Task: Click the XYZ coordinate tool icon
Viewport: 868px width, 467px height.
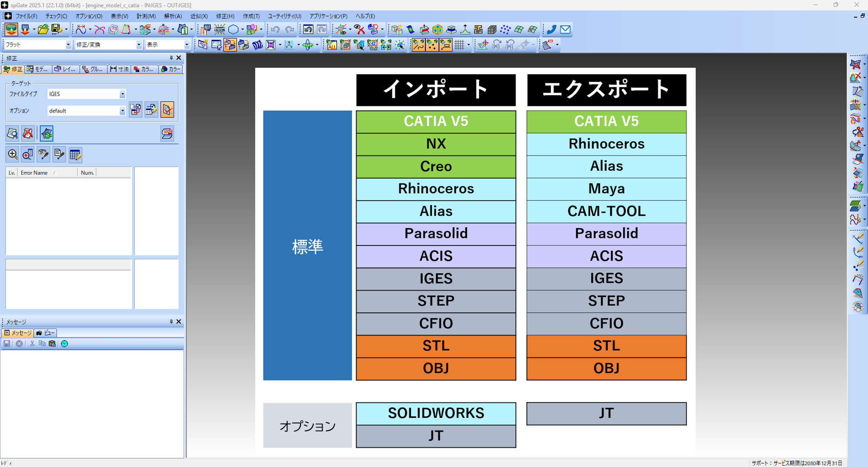Action: point(164,29)
